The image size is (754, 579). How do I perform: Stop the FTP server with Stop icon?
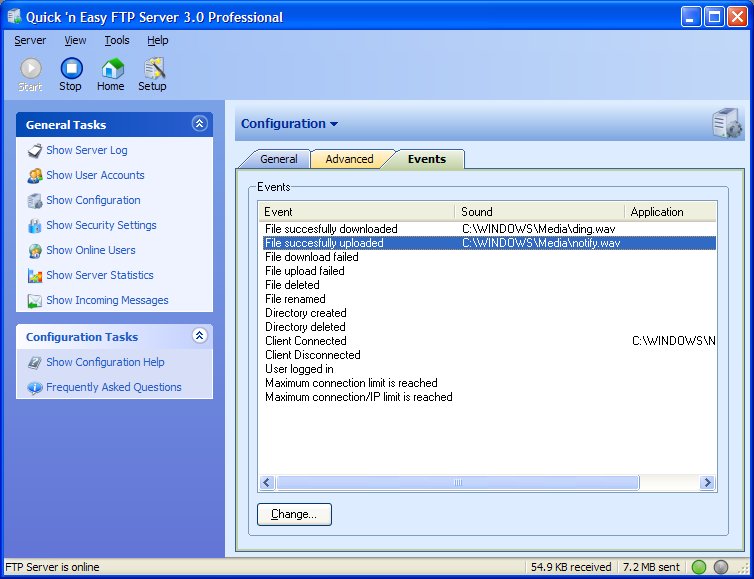point(71,69)
